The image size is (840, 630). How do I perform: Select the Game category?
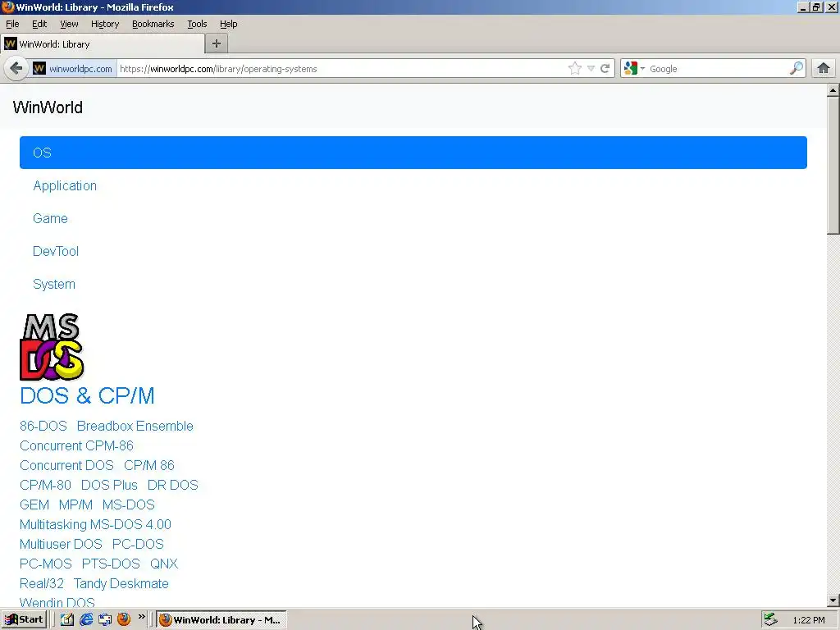50,218
